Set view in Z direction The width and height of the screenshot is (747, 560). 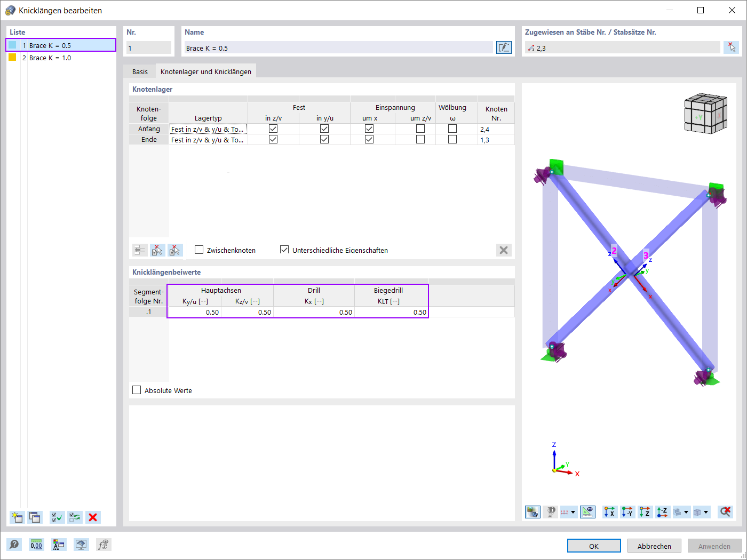coord(645,512)
